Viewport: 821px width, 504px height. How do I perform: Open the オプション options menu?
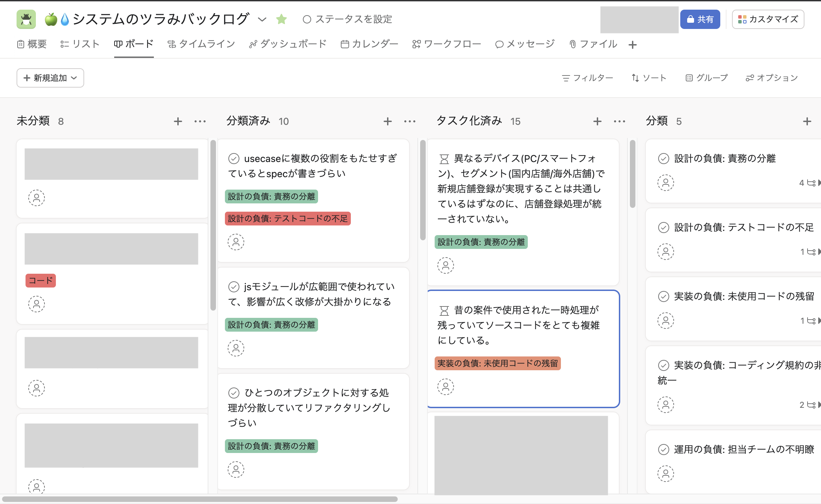[x=772, y=78]
